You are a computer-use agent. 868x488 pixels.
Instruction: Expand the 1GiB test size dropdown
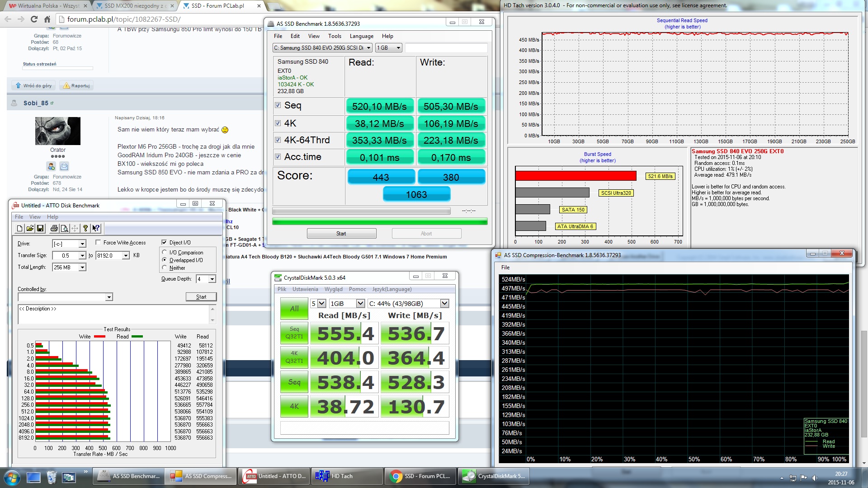[x=360, y=304]
